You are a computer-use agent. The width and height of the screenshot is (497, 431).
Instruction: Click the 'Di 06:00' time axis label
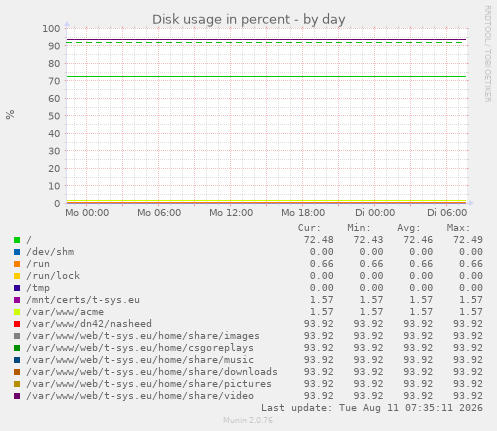tap(447, 213)
